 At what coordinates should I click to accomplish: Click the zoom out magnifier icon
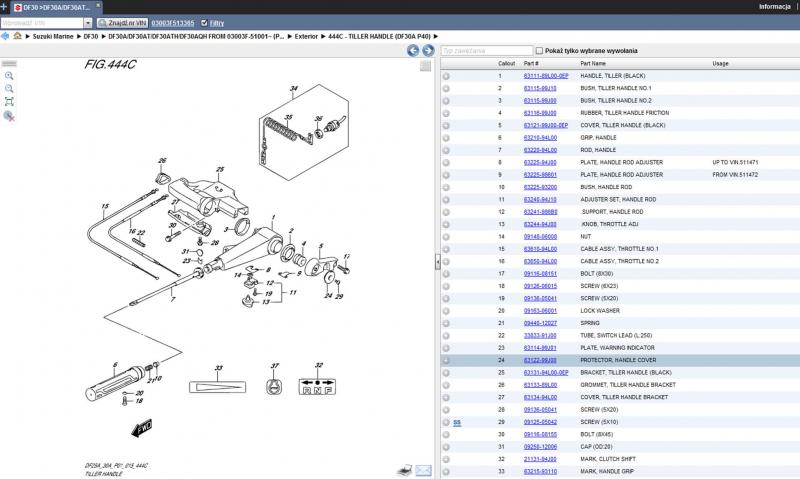coord(9,88)
